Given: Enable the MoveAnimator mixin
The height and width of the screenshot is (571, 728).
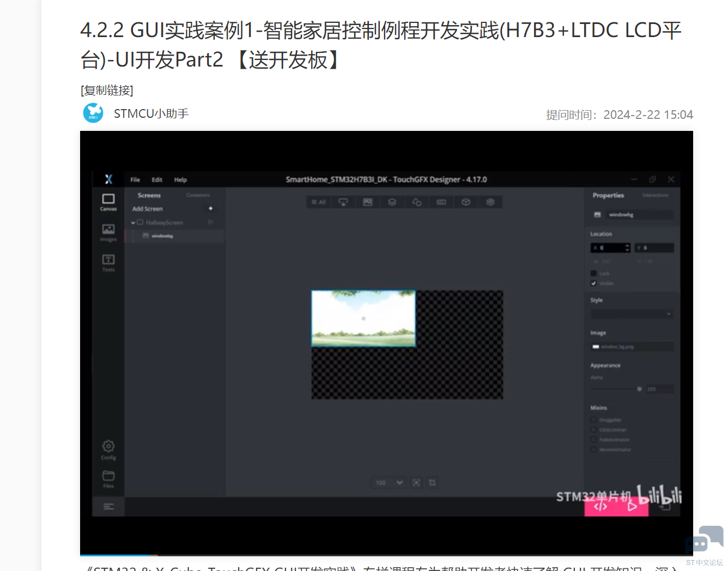Looking at the screenshot, I should click(593, 449).
